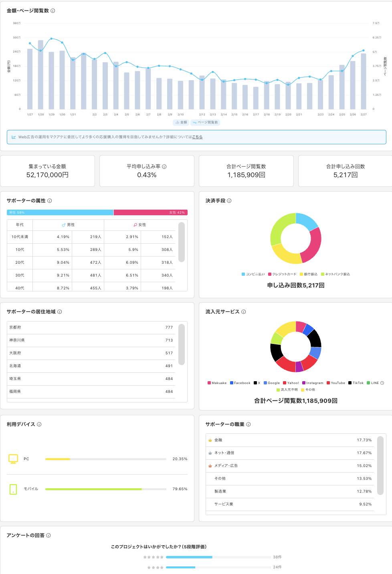This screenshot has height=574, width=392.
Task: Click info icon after LINE legend
Action: 382,383
